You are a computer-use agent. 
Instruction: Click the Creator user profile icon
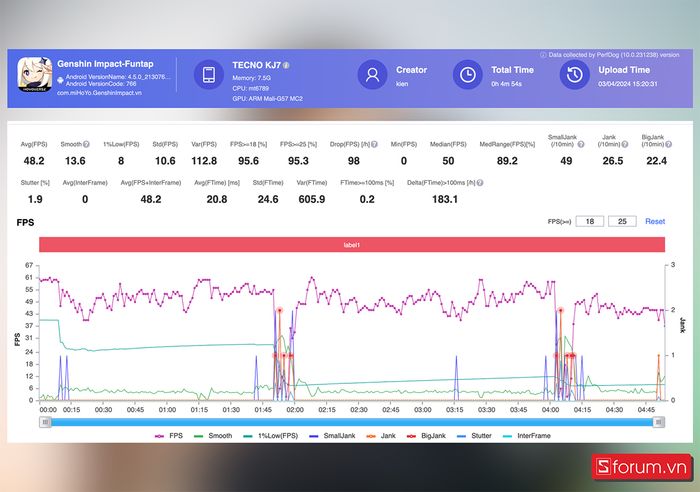click(372, 75)
